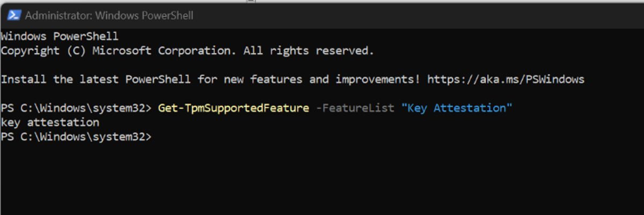The image size is (644, 215).
Task: Click the bottom 'PS C:\Windows\system32>' prompt text
Action: 76,137
